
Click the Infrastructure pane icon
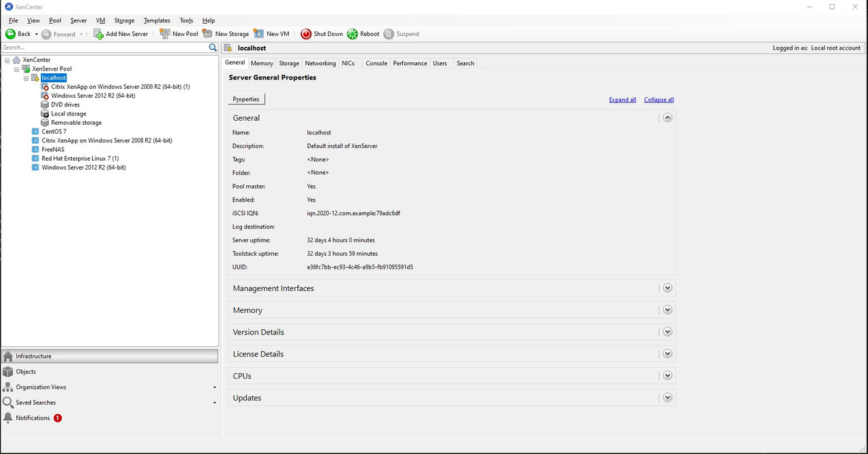[8, 356]
